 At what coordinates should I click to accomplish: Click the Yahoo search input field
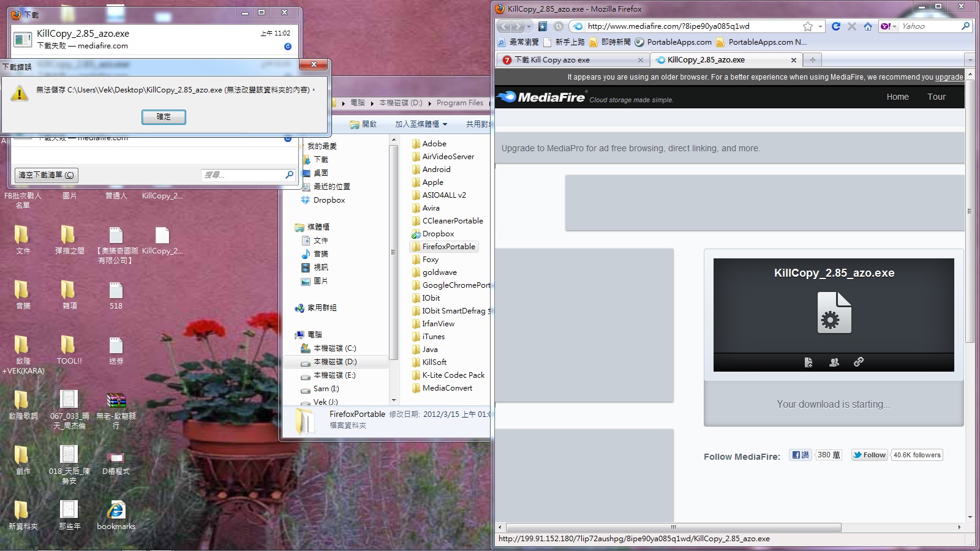point(929,26)
